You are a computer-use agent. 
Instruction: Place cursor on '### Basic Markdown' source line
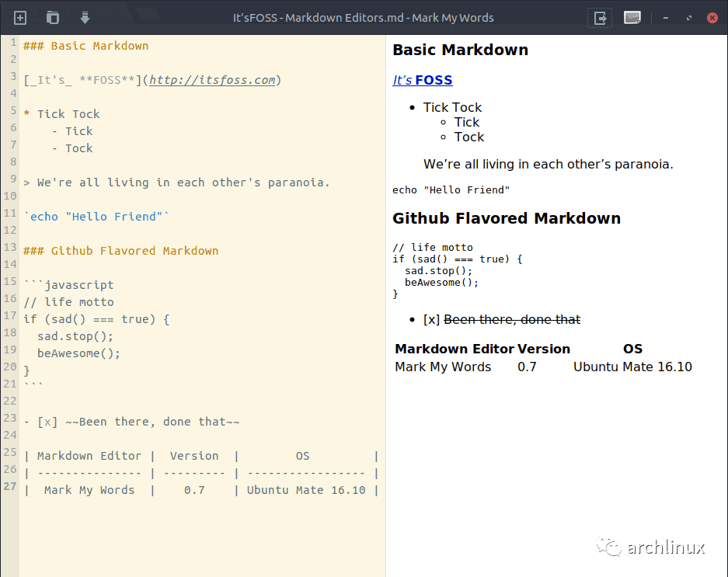point(86,46)
